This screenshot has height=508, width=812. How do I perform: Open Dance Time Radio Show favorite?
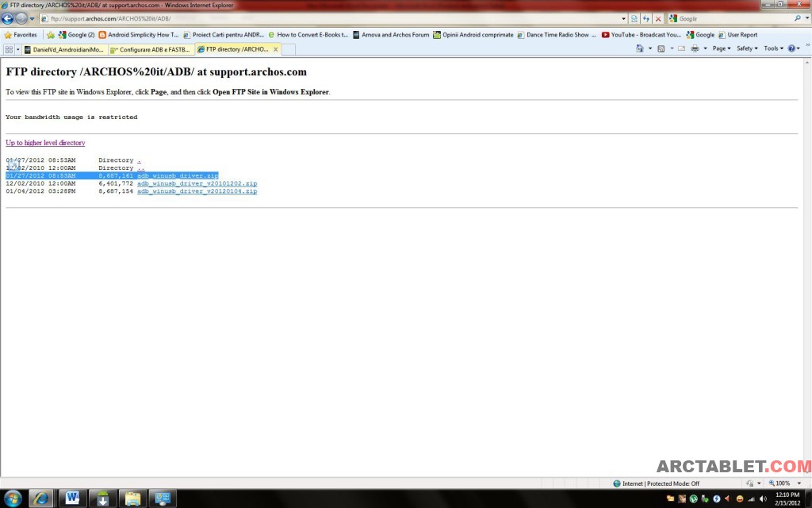click(x=557, y=35)
